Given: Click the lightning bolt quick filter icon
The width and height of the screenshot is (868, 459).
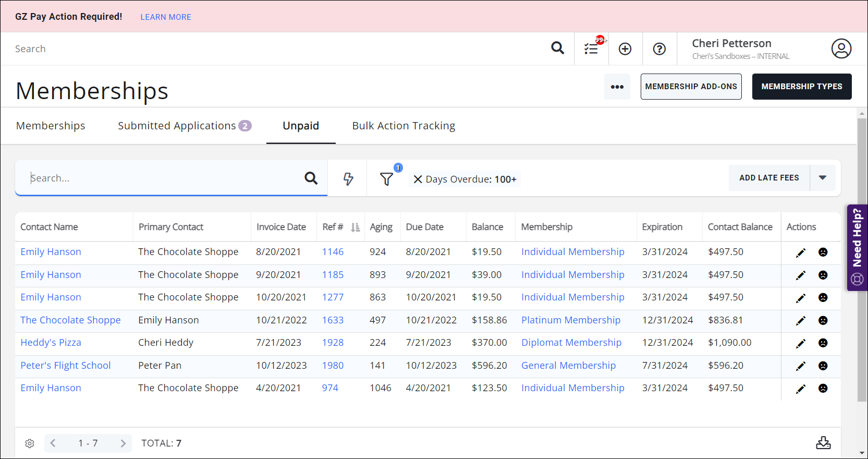Looking at the screenshot, I should [348, 179].
